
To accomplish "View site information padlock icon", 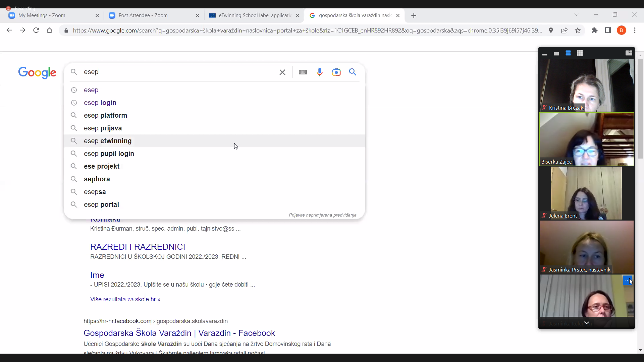I will (66, 31).
